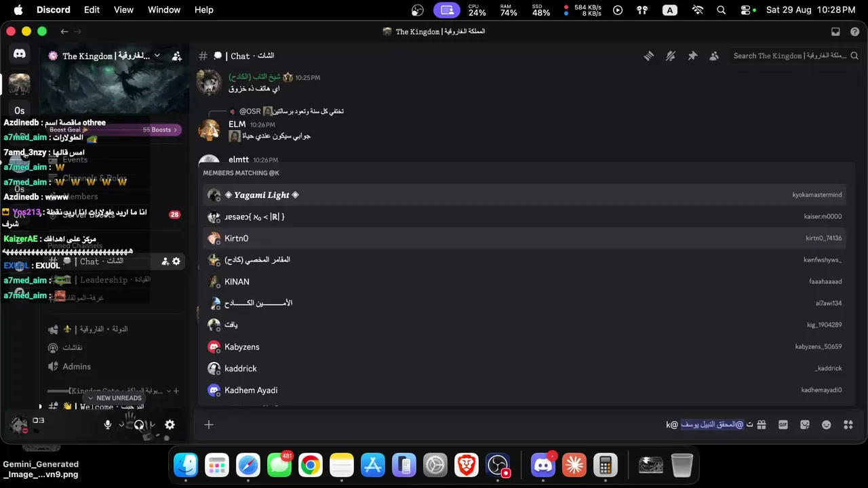Image resolution: width=868 pixels, height=488 pixels.
Task: Click the 55 Boosts goal bar
Action: click(x=115, y=129)
